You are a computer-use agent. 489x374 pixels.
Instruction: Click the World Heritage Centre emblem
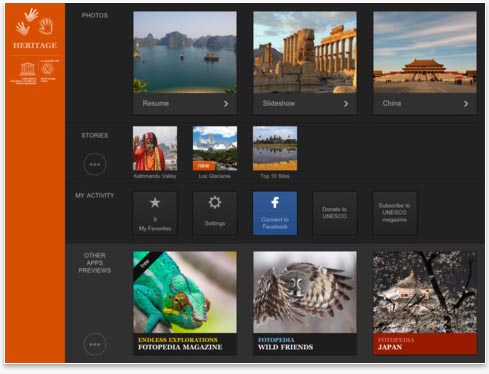[47, 69]
